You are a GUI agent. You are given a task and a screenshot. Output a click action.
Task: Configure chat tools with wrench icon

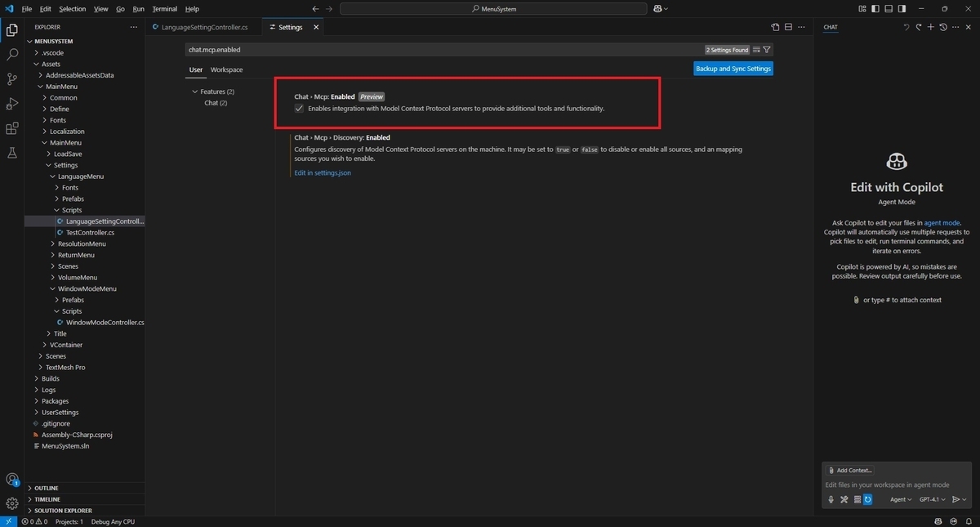click(844, 499)
